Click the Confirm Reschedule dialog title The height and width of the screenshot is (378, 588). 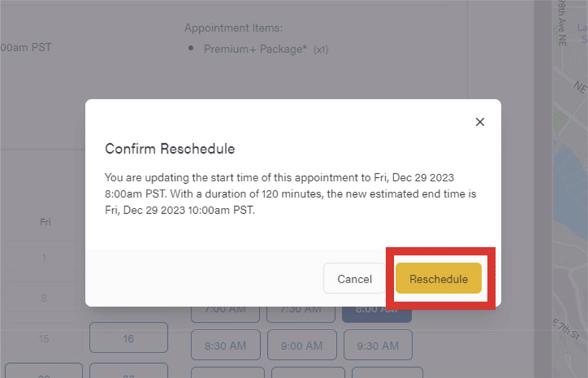170,149
